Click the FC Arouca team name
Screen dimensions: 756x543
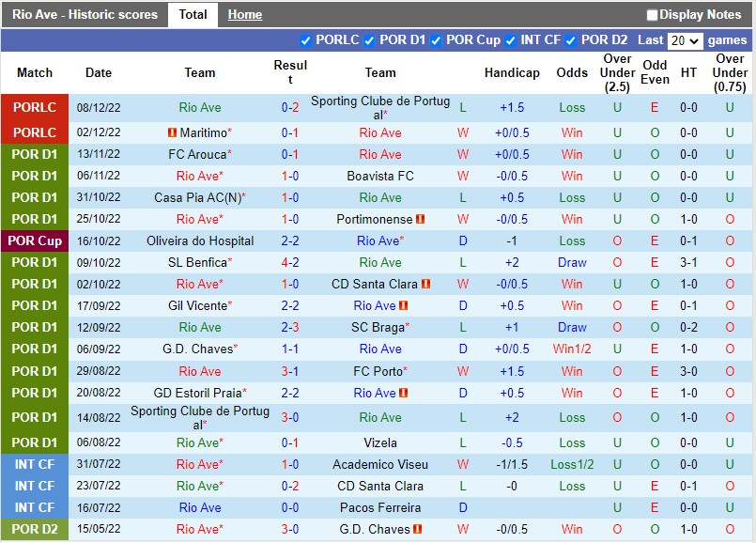click(197, 154)
